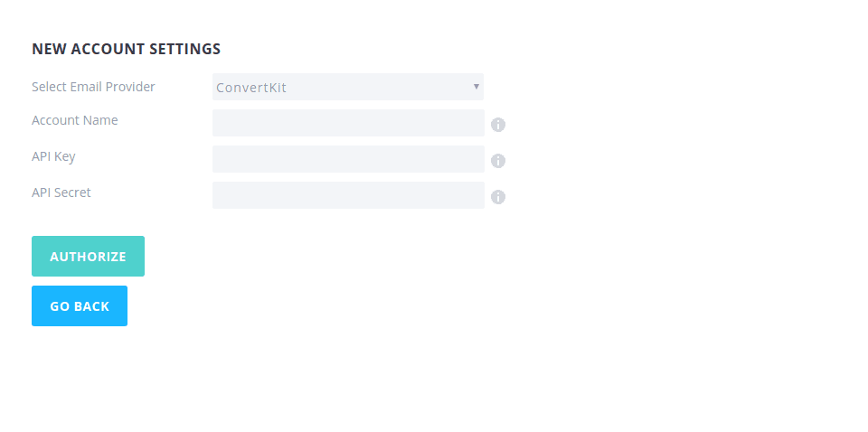Click the New Account Settings heading
The width and height of the screenshot is (868, 432).
[126, 49]
